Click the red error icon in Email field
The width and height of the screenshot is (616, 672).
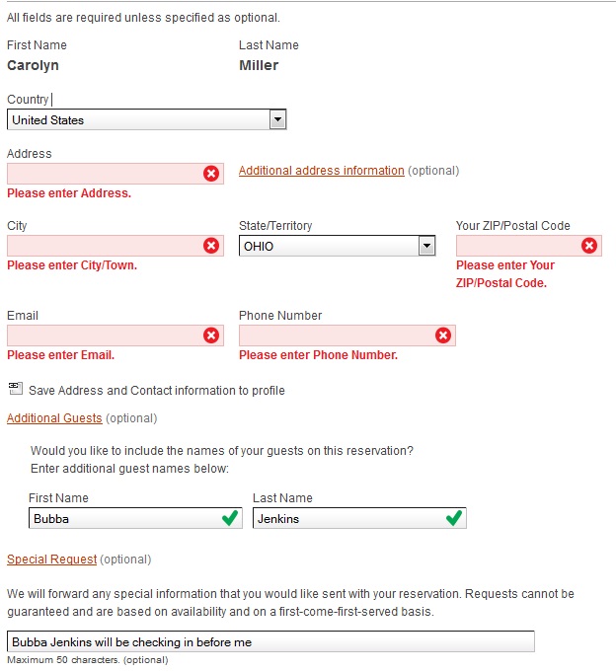(211, 336)
